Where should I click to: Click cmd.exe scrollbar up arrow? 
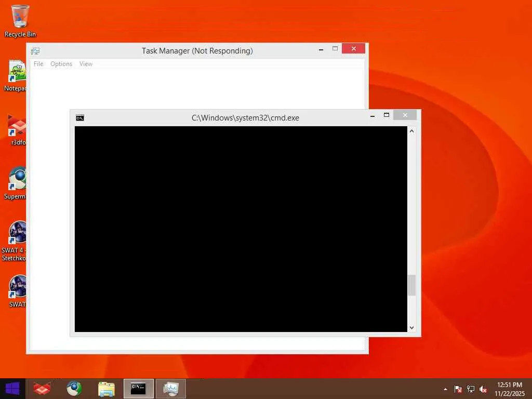411,131
